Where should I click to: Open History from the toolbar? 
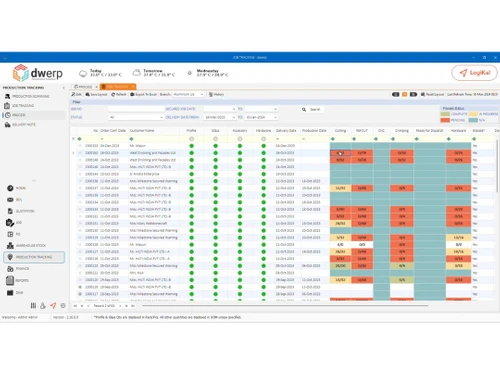click(x=216, y=95)
